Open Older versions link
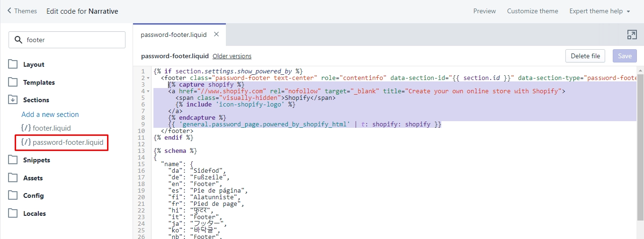Image resolution: width=644 pixels, height=239 pixels. [232, 56]
